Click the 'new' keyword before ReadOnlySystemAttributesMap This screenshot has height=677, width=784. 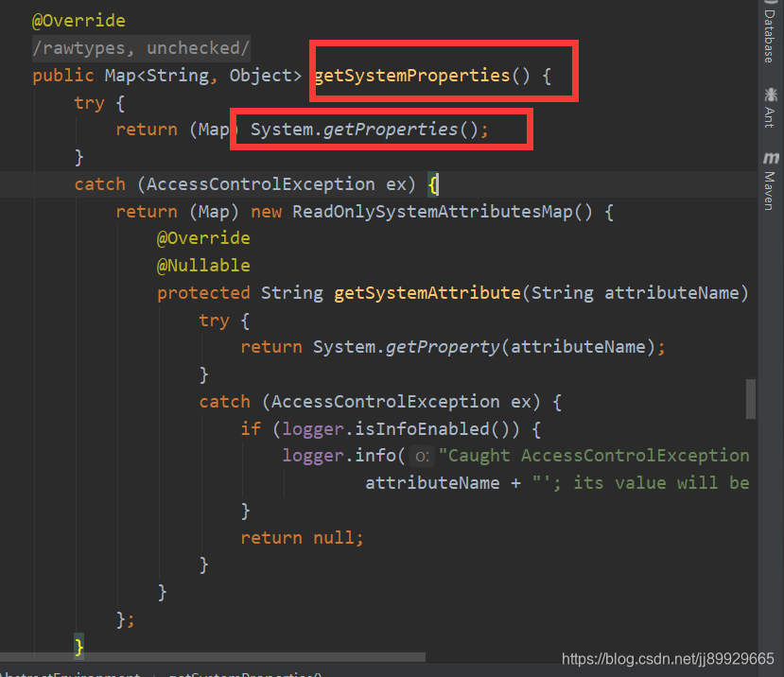click(266, 212)
